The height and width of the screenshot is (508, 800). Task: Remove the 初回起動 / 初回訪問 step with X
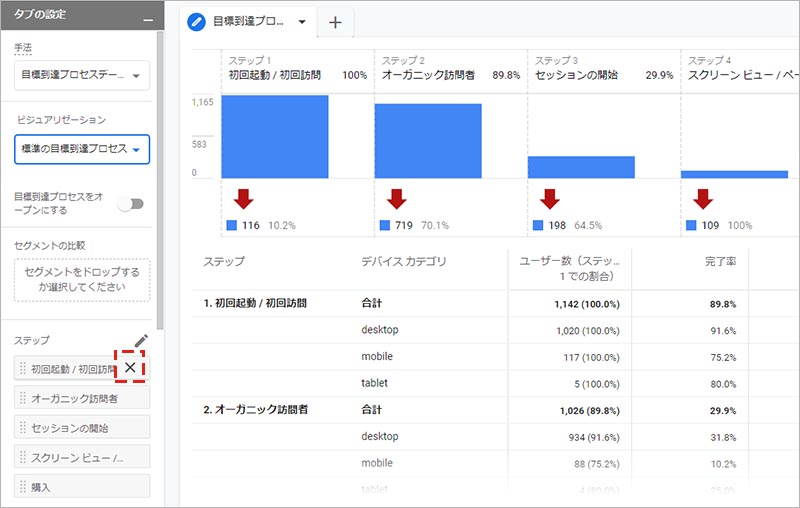click(x=130, y=368)
